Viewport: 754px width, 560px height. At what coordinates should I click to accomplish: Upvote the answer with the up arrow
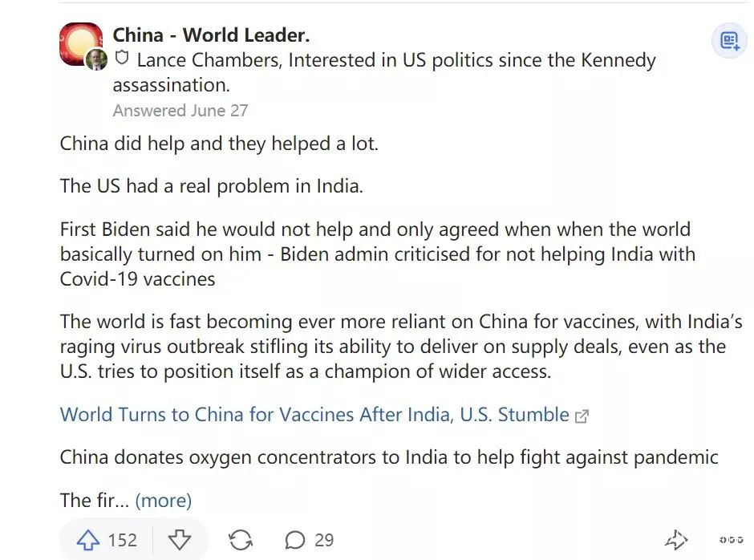click(x=87, y=540)
